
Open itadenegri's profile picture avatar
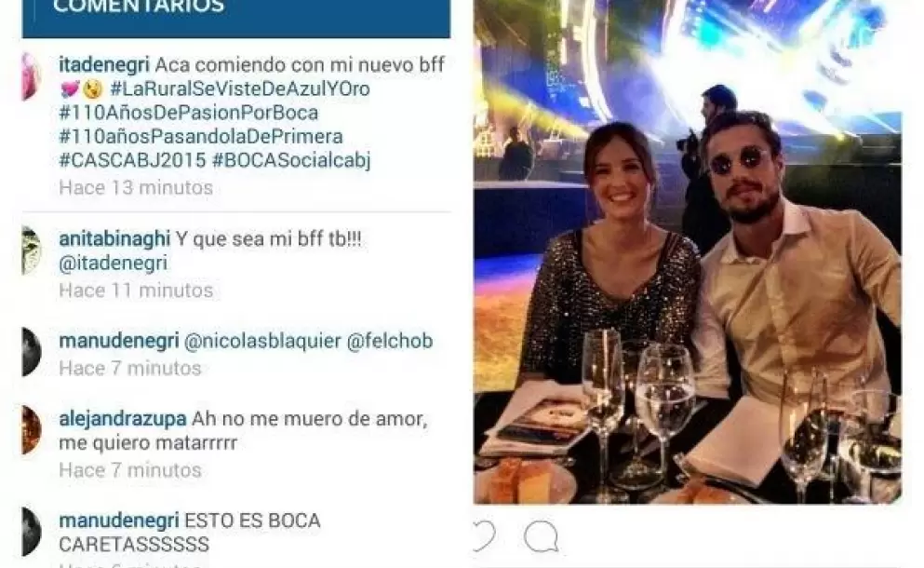[31, 76]
